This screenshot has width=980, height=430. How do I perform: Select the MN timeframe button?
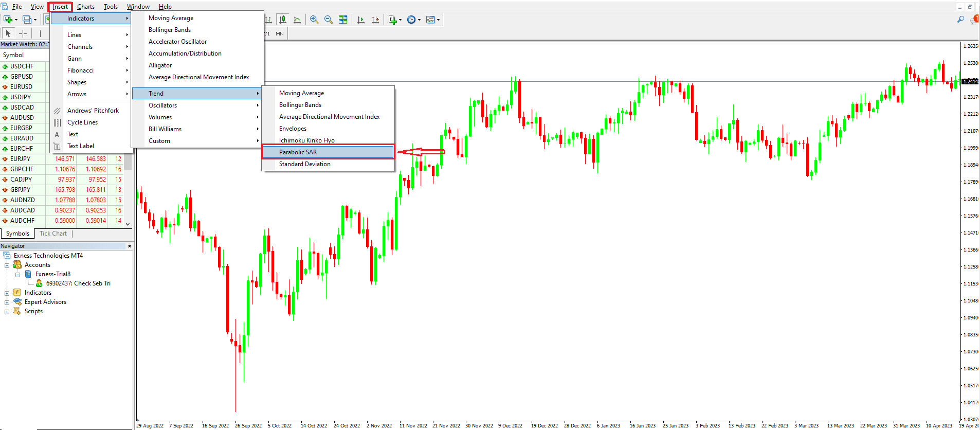coord(280,33)
